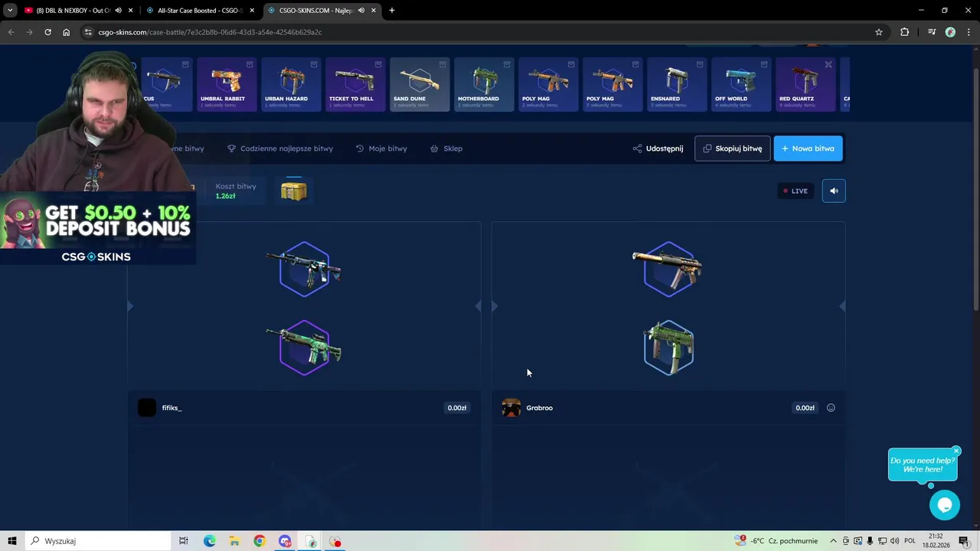Mute the YouTube tab audio
This screenshot has height=551, width=980.
[118, 11]
